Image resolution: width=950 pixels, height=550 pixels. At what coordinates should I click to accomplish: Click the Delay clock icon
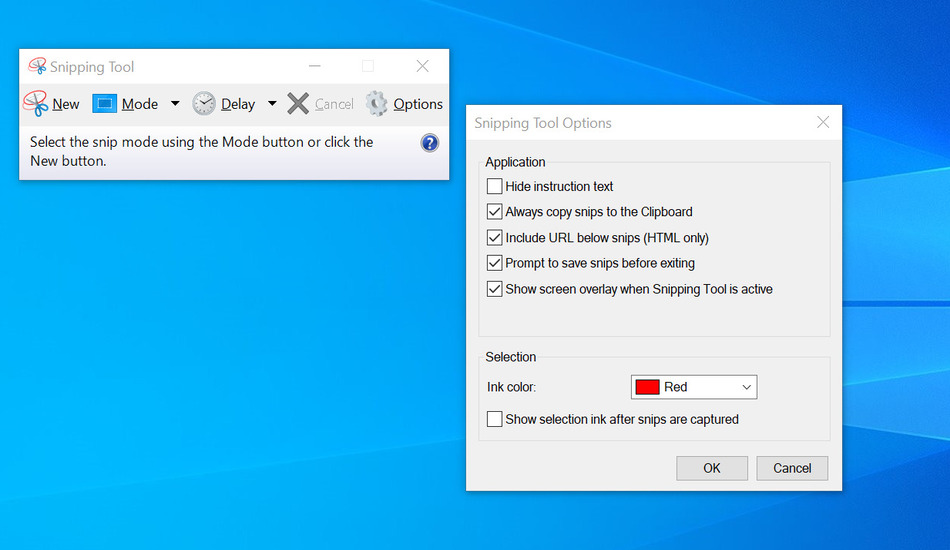(x=204, y=104)
